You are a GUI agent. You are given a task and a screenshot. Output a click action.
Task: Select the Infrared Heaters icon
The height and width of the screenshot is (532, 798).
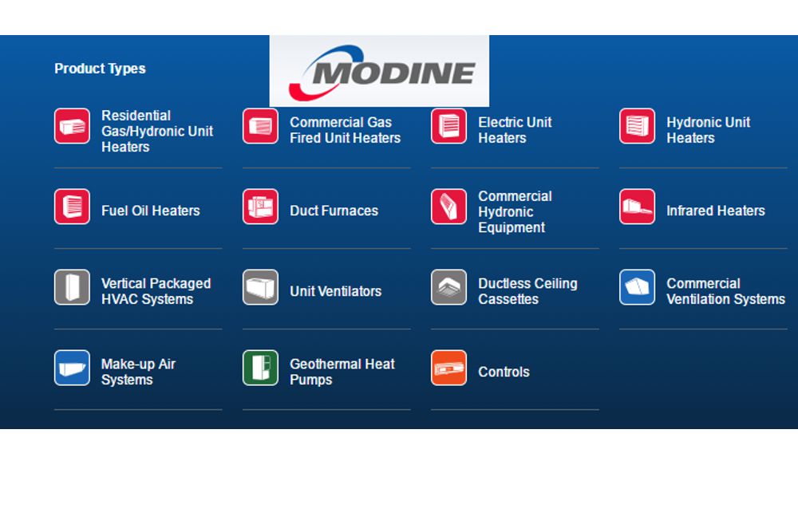(x=637, y=207)
